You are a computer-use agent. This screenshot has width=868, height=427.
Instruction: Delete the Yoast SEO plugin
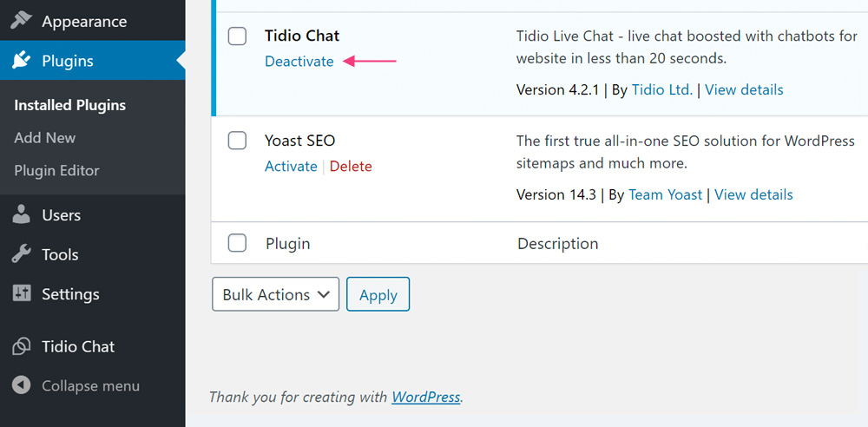tap(351, 166)
